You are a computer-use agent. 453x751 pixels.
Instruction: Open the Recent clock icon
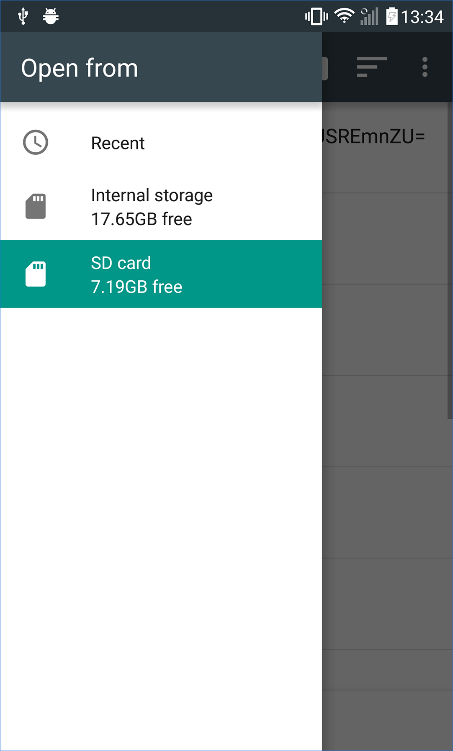pos(35,142)
